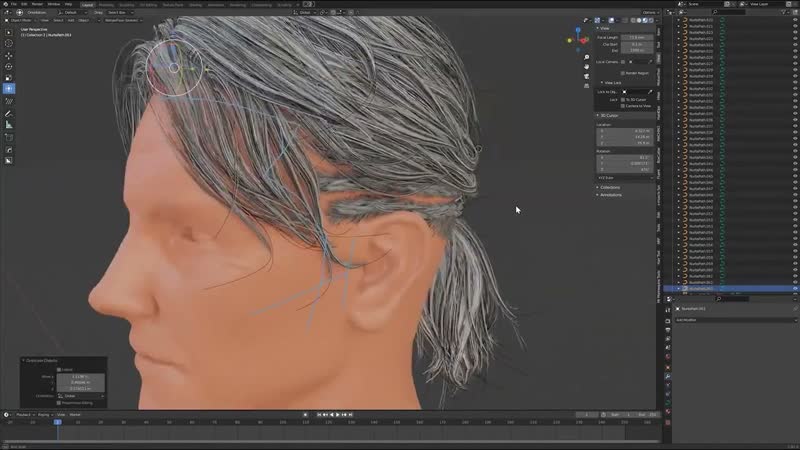The width and height of the screenshot is (800, 450).
Task: Open the Object Mode dropdown
Action: click(20, 20)
